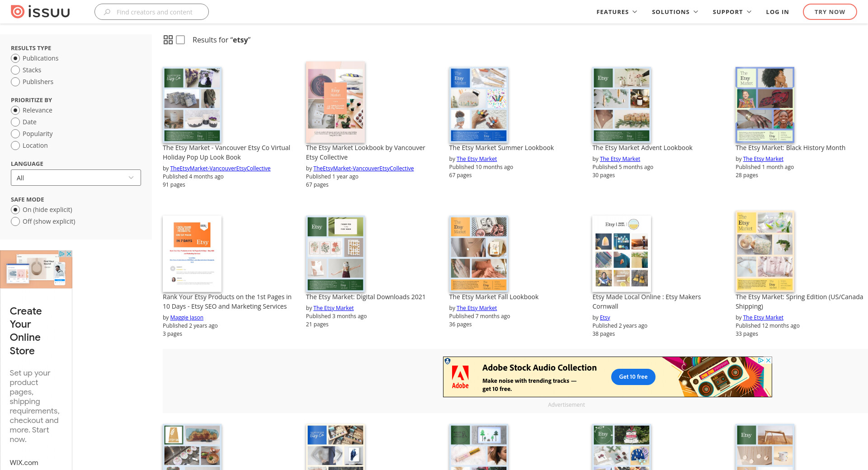Open the Language dropdown

[x=76, y=178]
